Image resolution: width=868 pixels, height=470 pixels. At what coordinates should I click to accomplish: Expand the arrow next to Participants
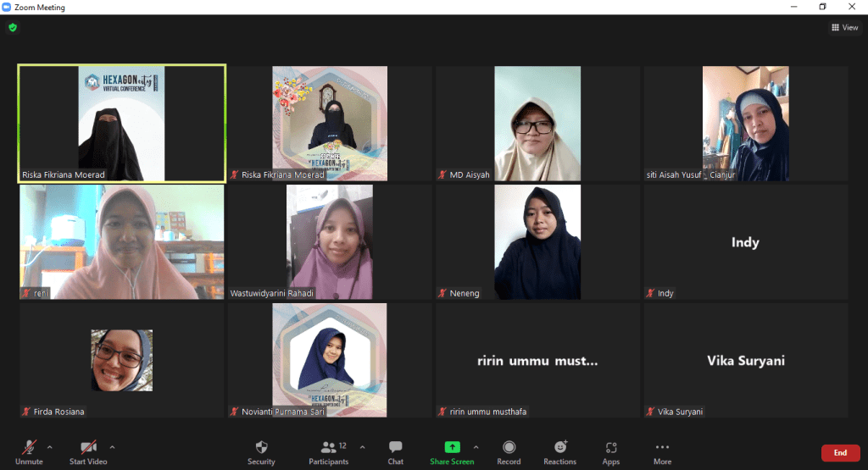[363, 447]
